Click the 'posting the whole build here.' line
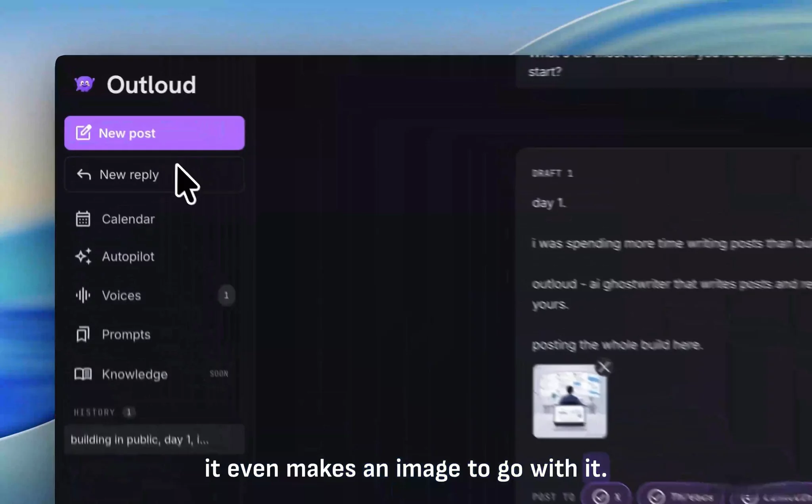812x504 pixels. 617,345
